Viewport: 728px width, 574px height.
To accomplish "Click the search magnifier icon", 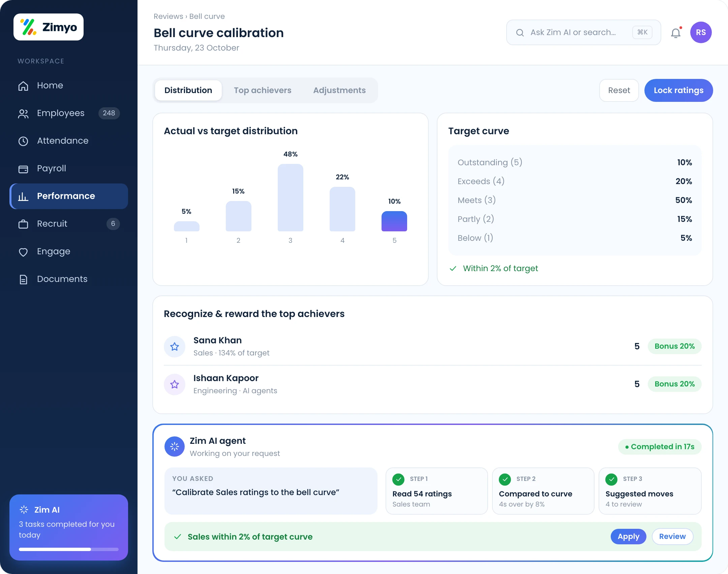I will 520,32.
